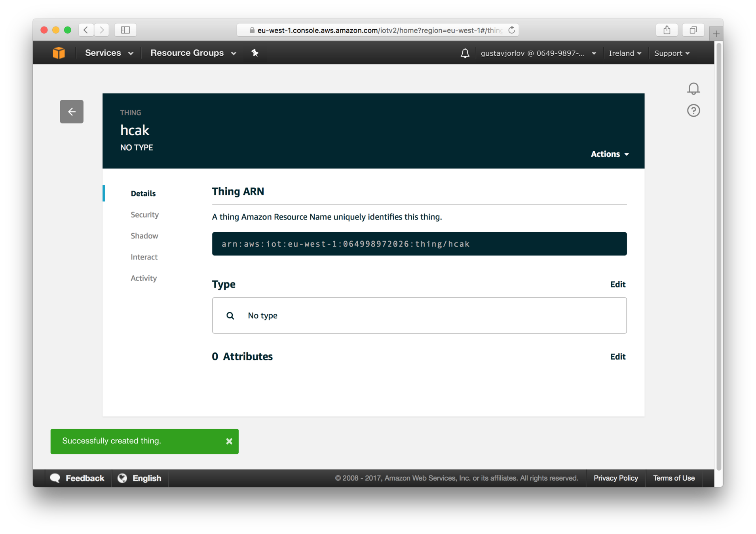
Task: Select the Details tab
Action: click(x=143, y=193)
